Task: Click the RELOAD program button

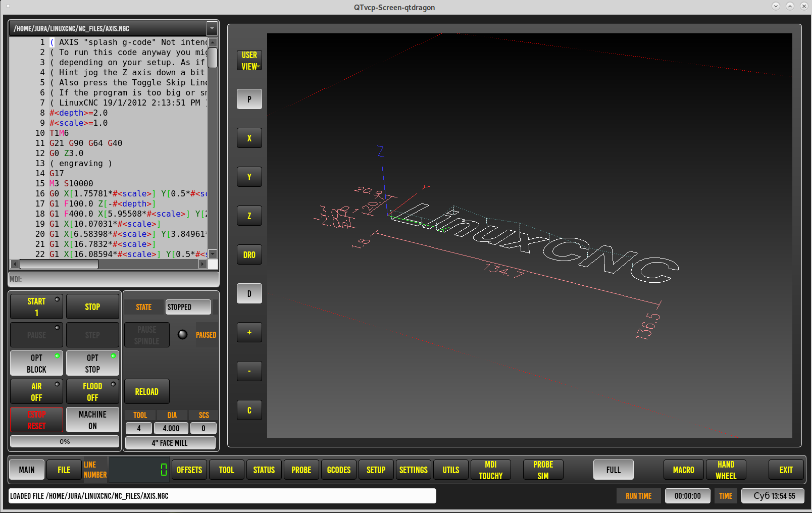Action: pyautogui.click(x=147, y=391)
